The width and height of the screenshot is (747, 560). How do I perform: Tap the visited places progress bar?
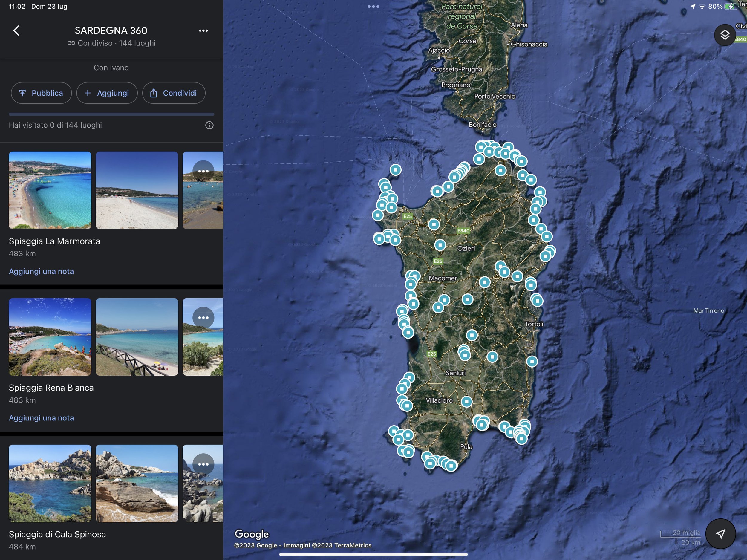(111, 114)
